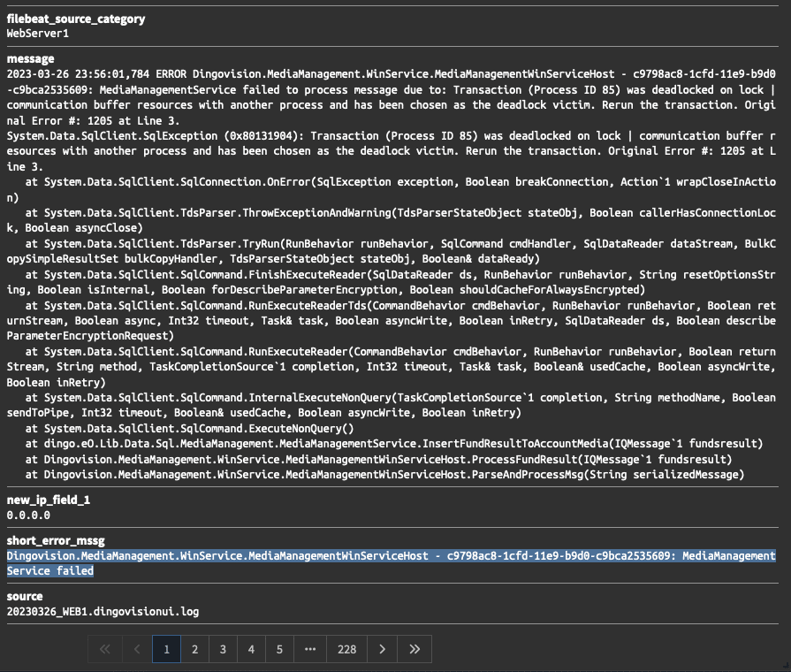Click the new_ip_field_1 field label
Screen dimensions: 791x672
point(48,500)
